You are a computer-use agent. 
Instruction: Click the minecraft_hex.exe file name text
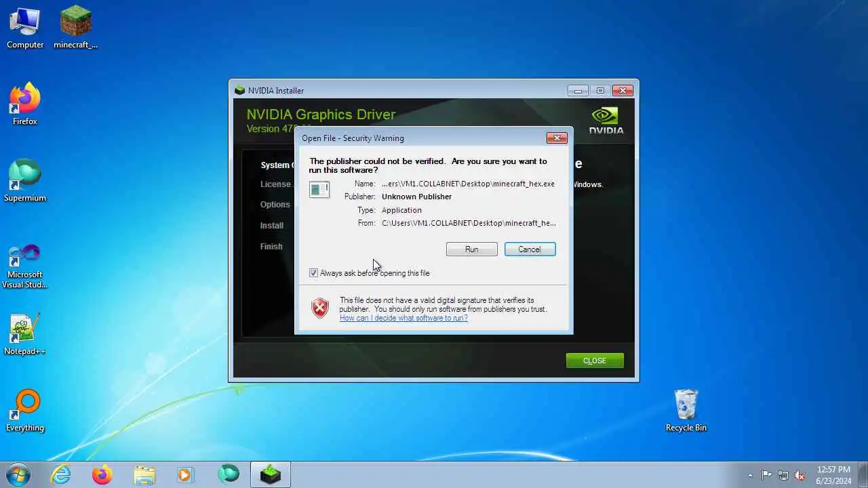coord(468,184)
